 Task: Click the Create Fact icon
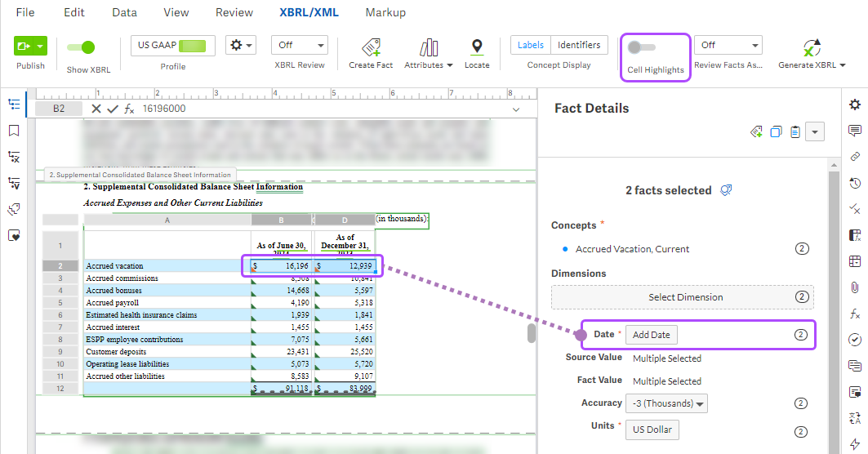[371, 48]
